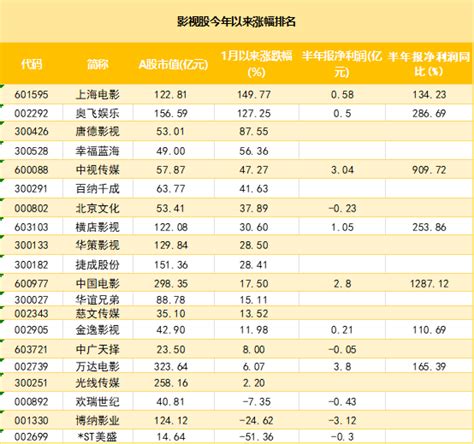Viewport: 474px width, 444px height.
Task: Click the 横店影视 name cell
Action: tap(97, 227)
